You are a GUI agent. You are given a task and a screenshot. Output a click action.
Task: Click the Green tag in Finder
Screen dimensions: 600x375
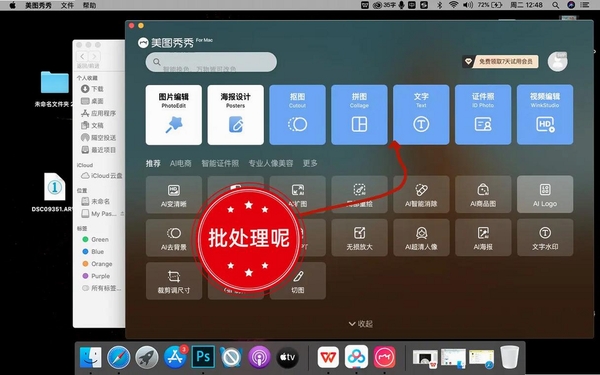pyautogui.click(x=96, y=240)
